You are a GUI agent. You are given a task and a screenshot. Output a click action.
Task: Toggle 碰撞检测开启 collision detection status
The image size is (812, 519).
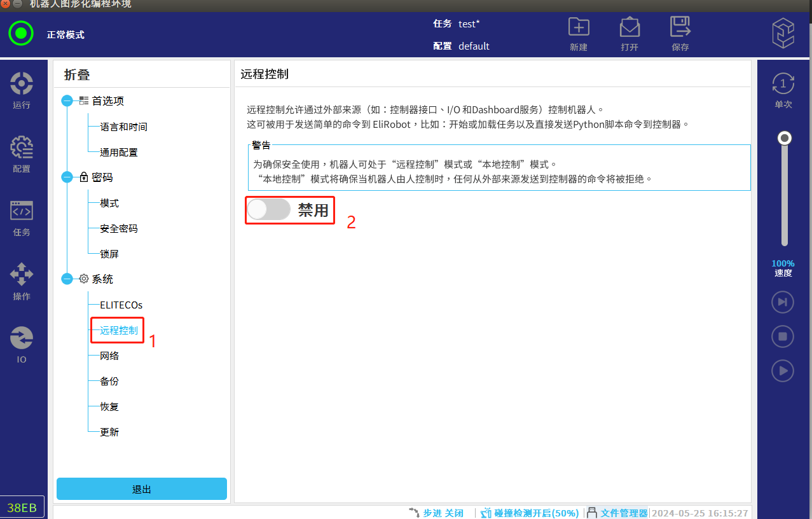click(530, 513)
